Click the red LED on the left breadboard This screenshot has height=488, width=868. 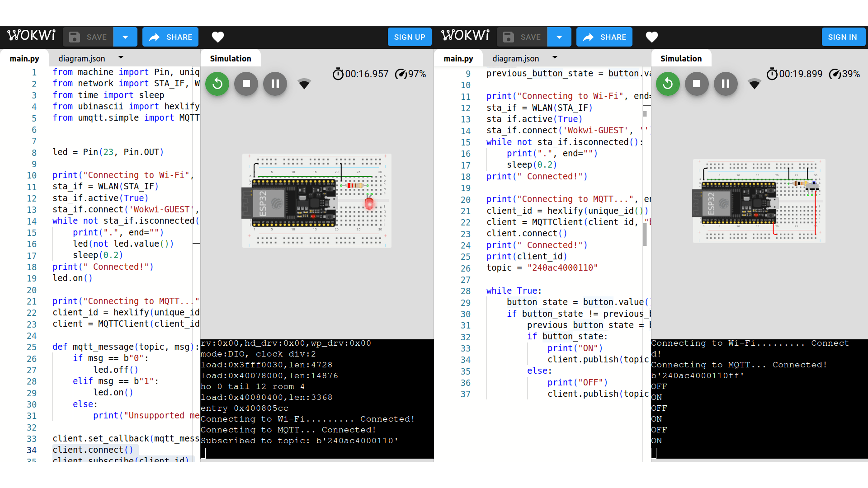pos(369,203)
